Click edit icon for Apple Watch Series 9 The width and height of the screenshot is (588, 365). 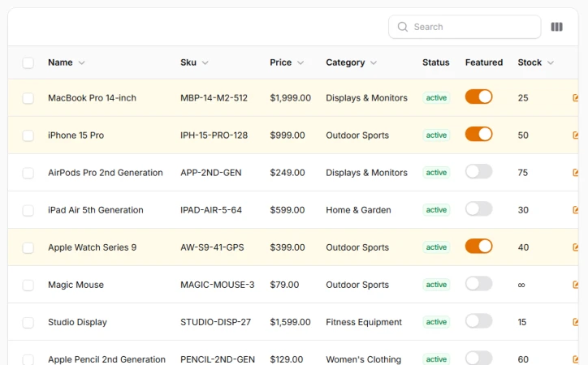tap(575, 247)
